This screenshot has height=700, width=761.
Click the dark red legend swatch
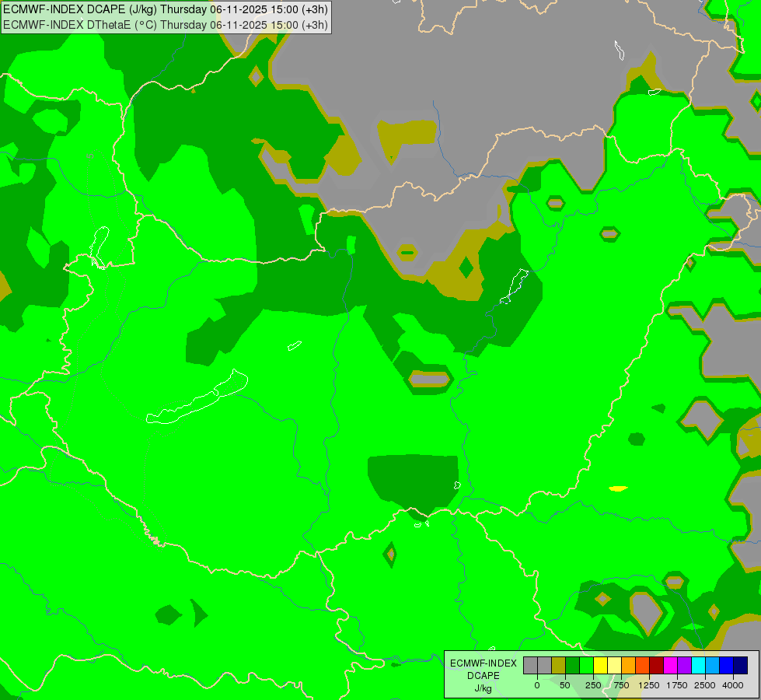pos(657,666)
